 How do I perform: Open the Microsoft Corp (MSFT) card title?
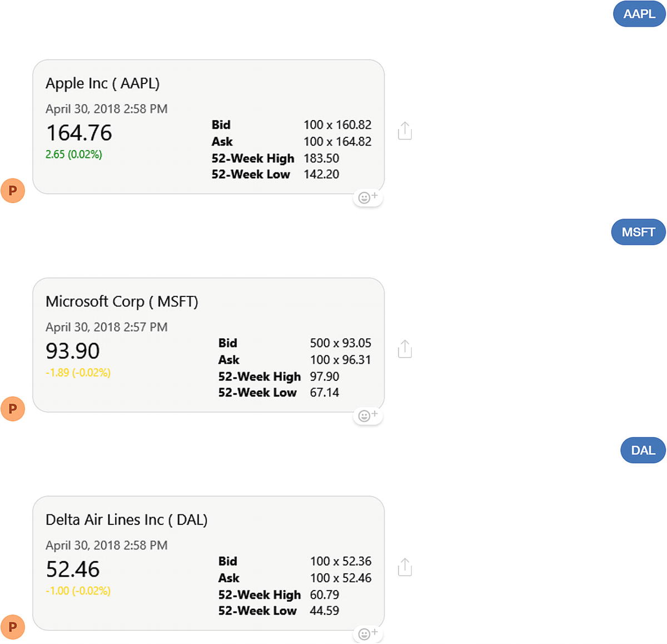(122, 301)
